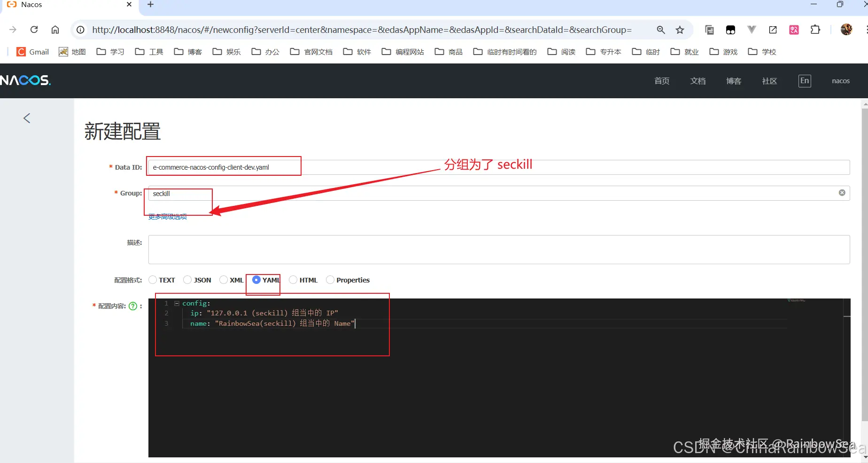Viewport: 868px width, 463px height.
Task: Select the HTML format radio button
Action: 293,280
